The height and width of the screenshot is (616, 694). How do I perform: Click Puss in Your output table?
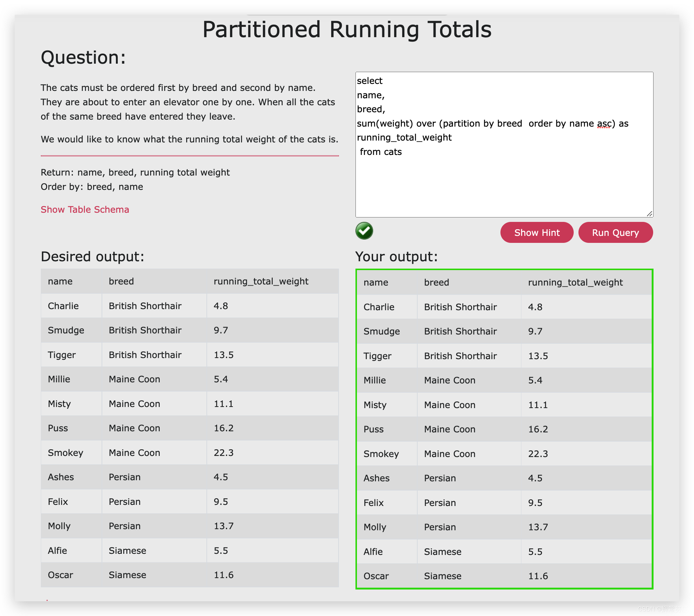(x=373, y=429)
